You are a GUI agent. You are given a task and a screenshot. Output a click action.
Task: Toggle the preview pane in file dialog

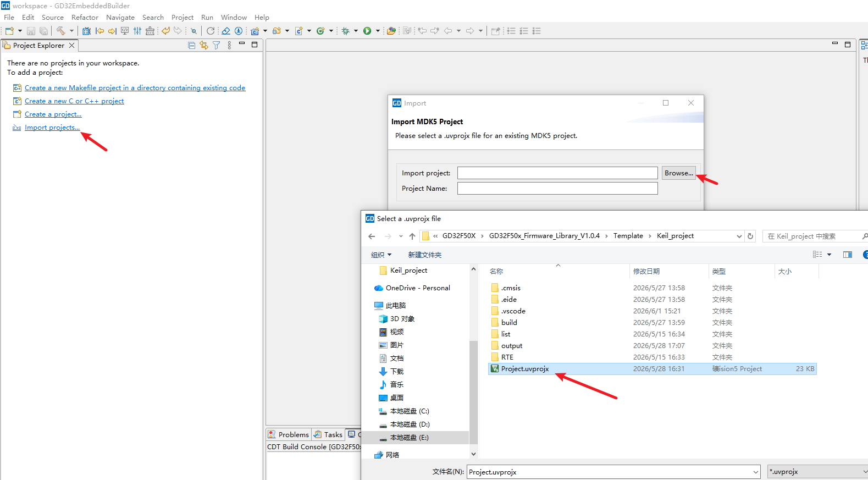point(848,255)
